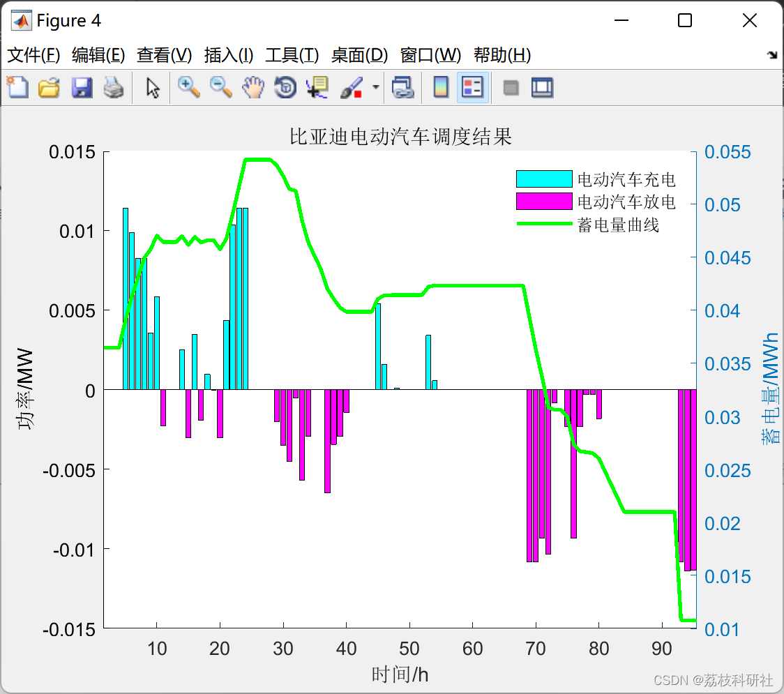Click the 电动汽车充电 legend text
This screenshot has width=784, height=694.
(x=626, y=179)
